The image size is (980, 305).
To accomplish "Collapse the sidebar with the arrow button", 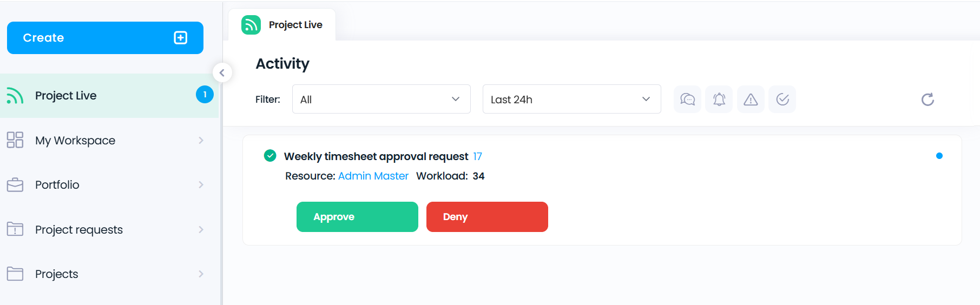I will tap(222, 72).
